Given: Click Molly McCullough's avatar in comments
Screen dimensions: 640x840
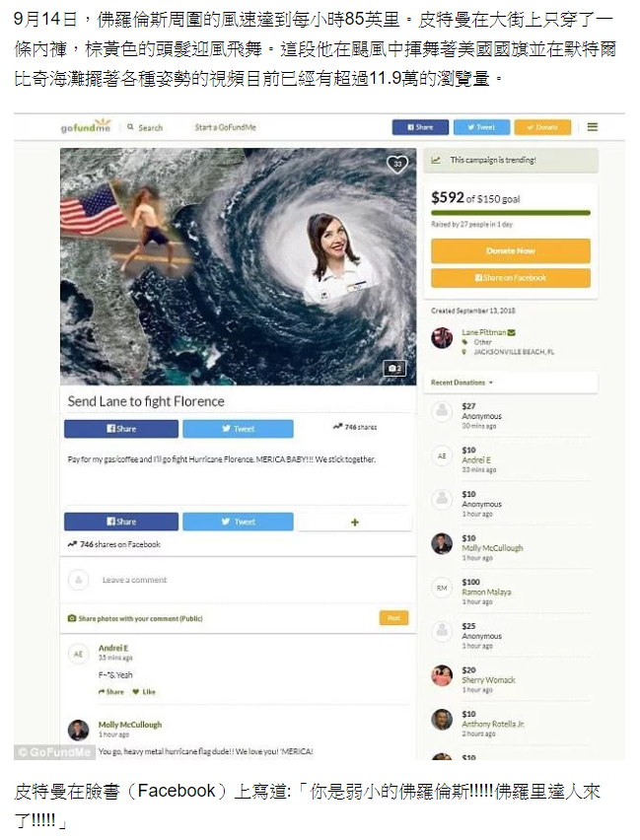Looking at the screenshot, I should pos(78,730).
